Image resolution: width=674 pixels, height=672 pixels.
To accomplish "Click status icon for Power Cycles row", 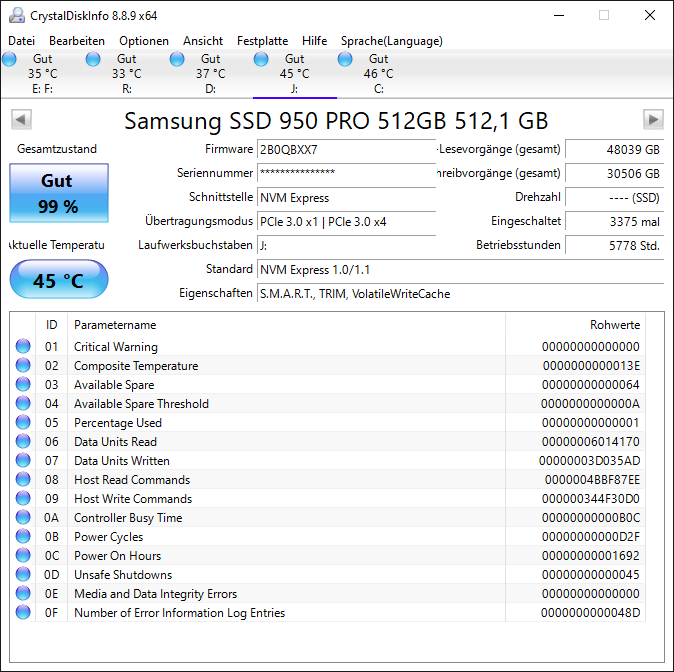I will tap(23, 536).
